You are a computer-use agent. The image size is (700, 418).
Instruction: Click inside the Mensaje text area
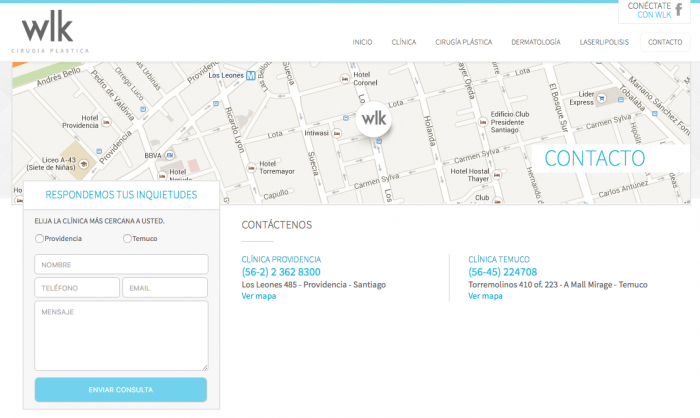pyautogui.click(x=121, y=335)
